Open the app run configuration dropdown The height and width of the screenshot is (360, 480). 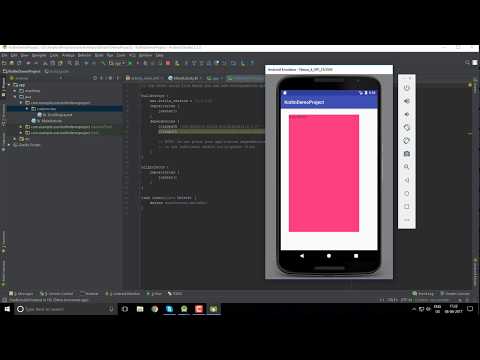[x=117, y=63]
